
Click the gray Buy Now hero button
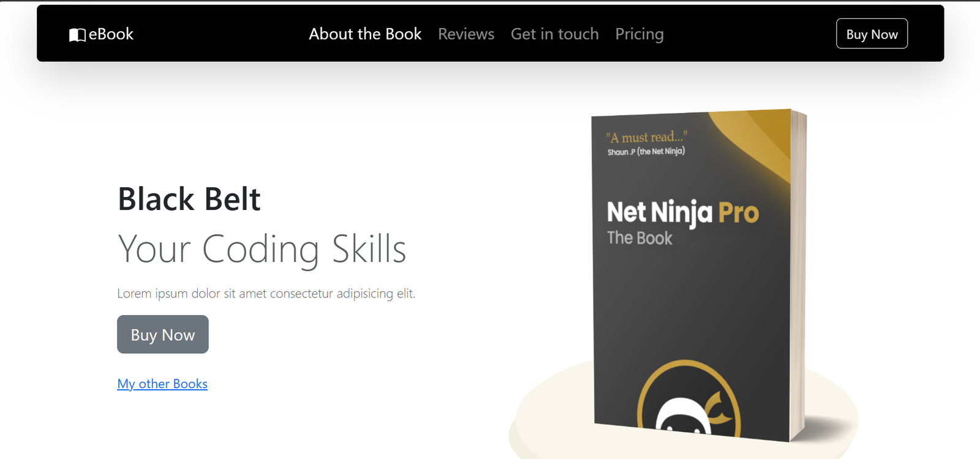coord(163,334)
